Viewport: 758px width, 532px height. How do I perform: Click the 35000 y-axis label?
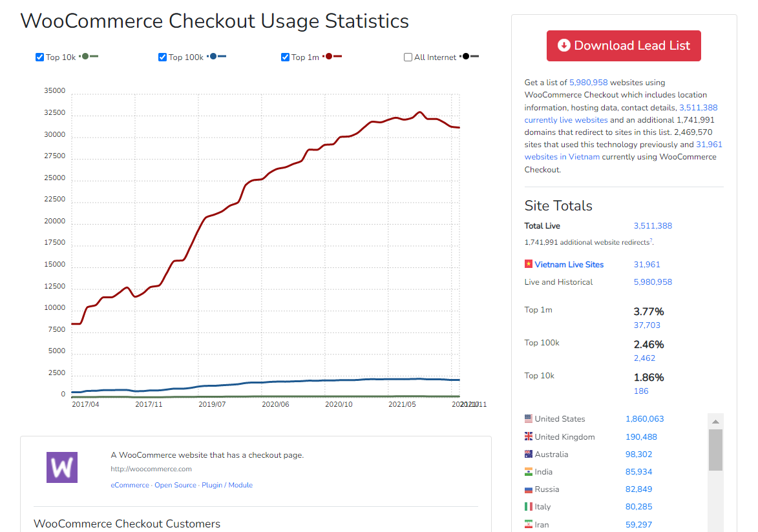click(x=55, y=91)
